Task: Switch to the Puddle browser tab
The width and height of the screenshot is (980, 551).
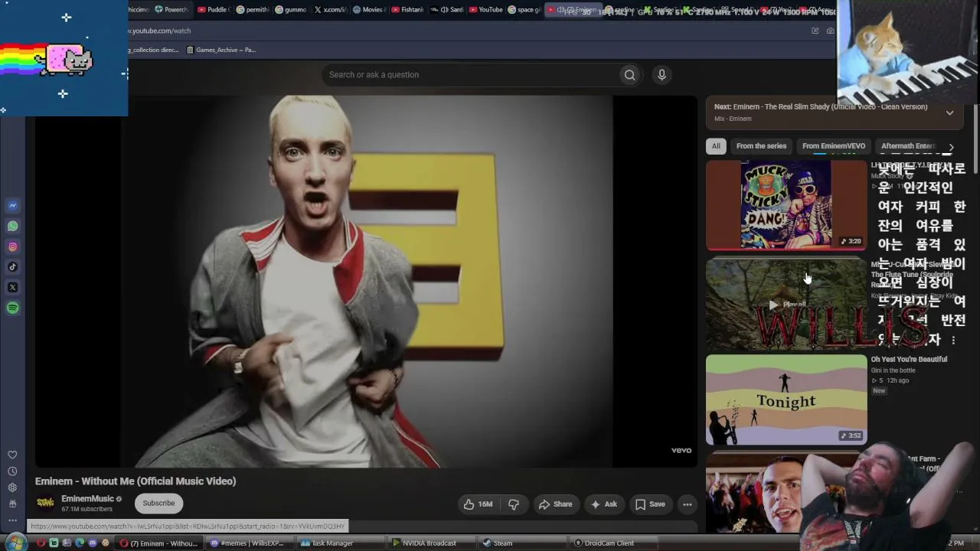Action: 212,10
